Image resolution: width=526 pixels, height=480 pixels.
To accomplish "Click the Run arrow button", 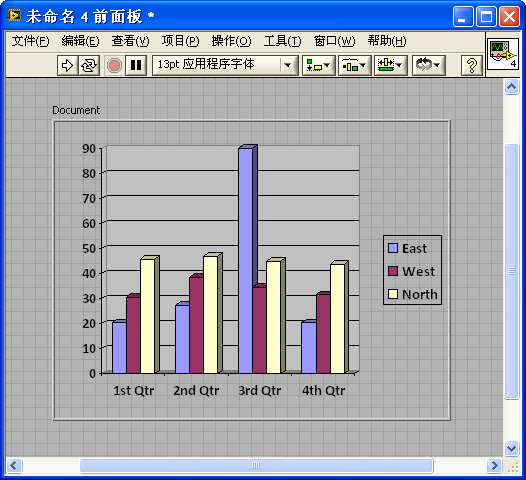I will [x=67, y=65].
